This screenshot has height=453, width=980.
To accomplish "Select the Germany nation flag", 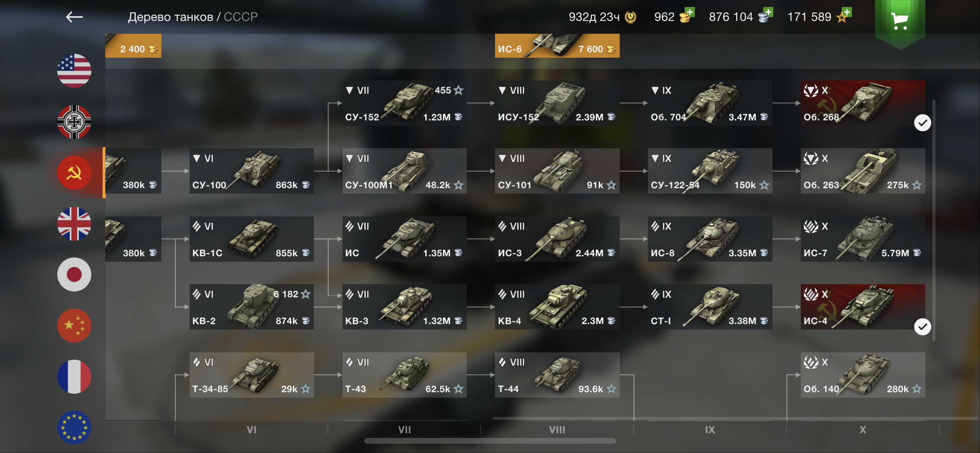I will pyautogui.click(x=74, y=122).
